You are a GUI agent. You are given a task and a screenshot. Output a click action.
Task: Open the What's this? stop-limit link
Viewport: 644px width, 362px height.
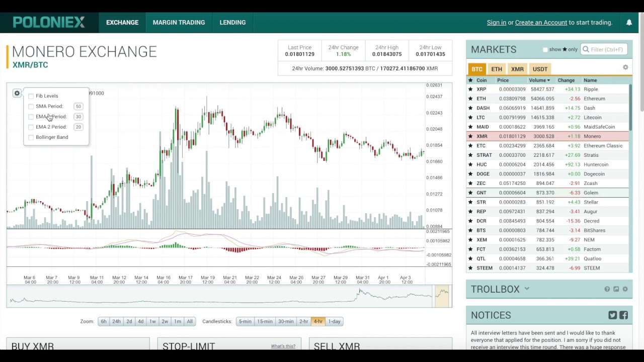[x=283, y=346]
